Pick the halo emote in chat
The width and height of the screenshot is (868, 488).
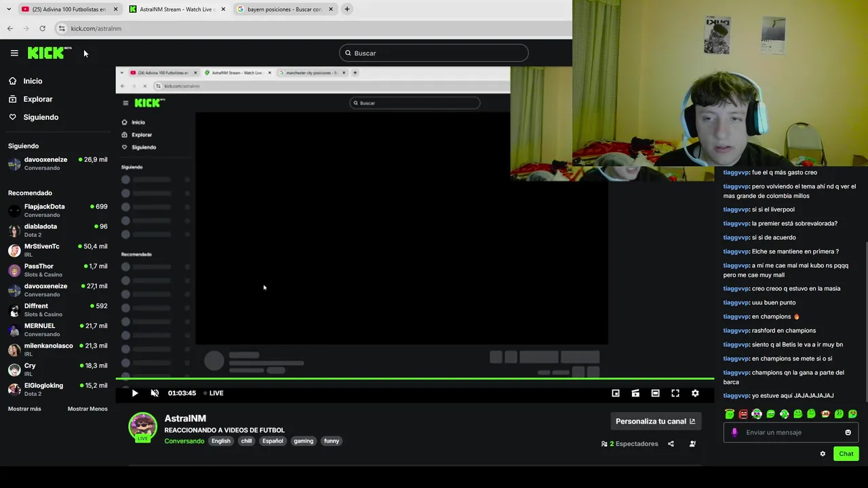click(729, 414)
